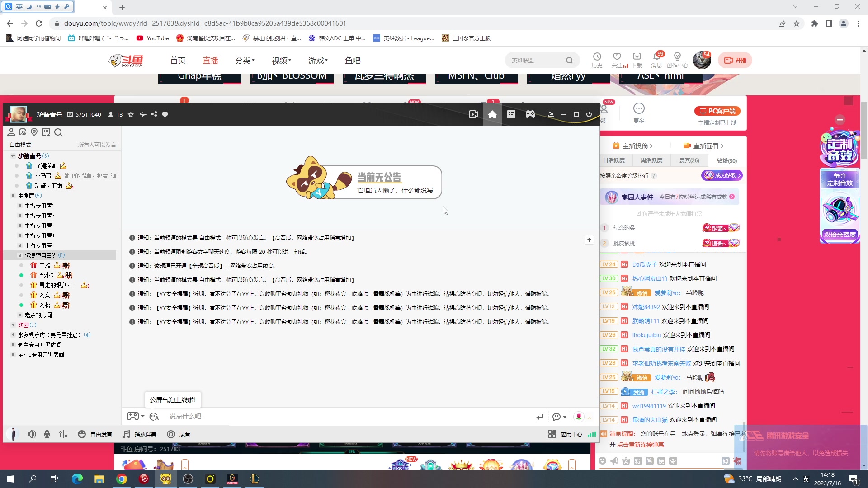Image resolution: width=868 pixels, height=488 pixels.
Task: Open the gamepad icon in YY title bar
Action: tap(530, 115)
